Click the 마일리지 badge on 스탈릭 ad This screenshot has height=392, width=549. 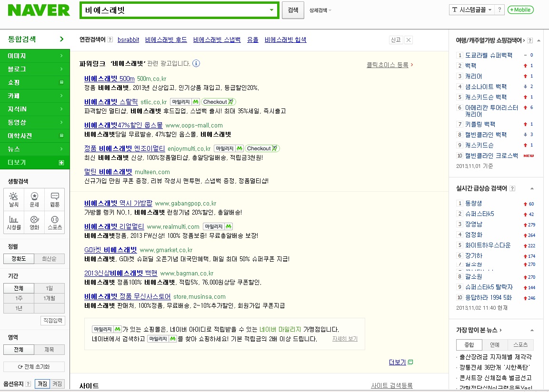[185, 102]
